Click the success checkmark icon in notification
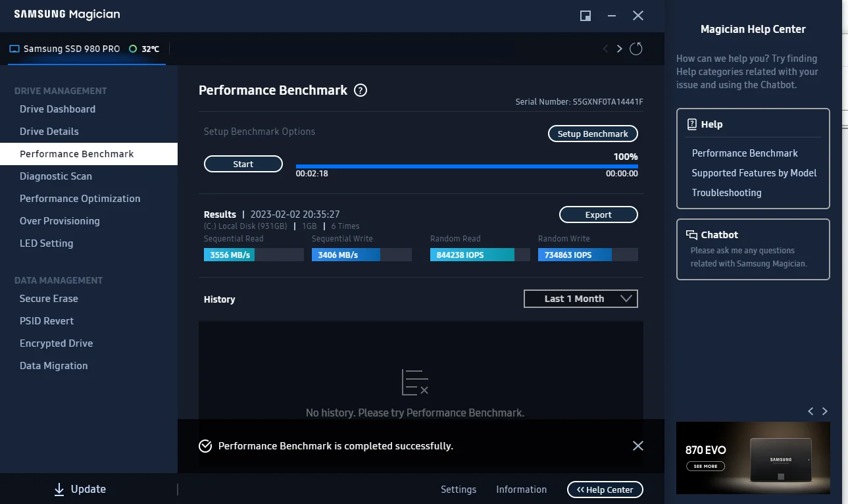Viewport: 848px width, 504px height. tap(205, 446)
